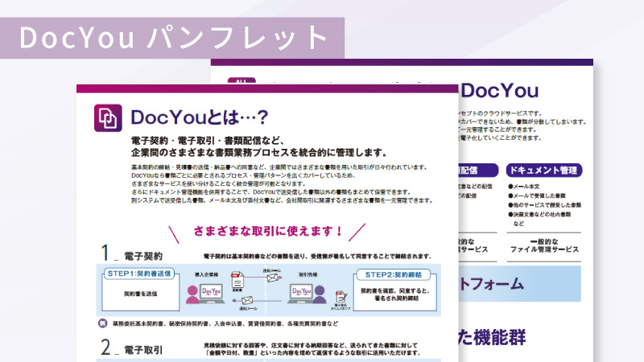Click the signed document with timestamp icon
The image size is (644, 362).
click(x=341, y=297)
